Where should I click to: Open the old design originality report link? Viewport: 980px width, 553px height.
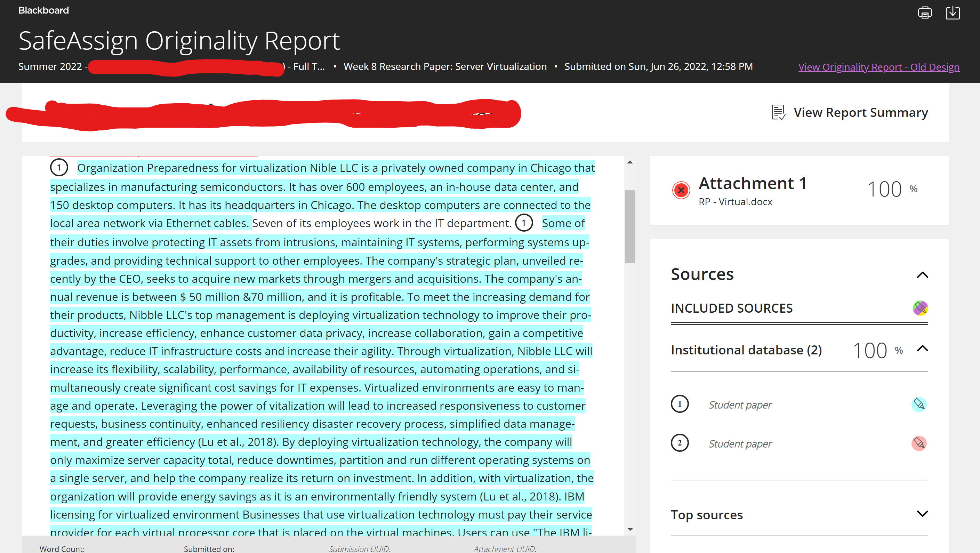pos(879,67)
